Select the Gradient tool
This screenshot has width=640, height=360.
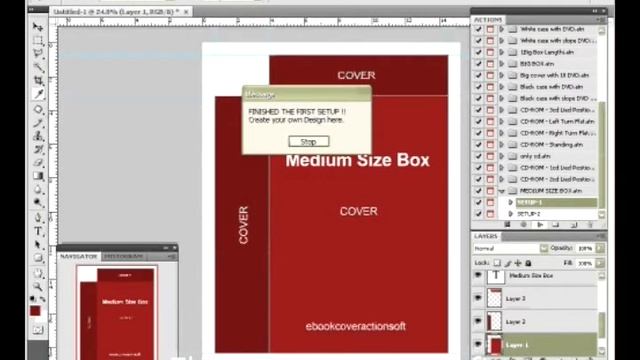coord(38,176)
